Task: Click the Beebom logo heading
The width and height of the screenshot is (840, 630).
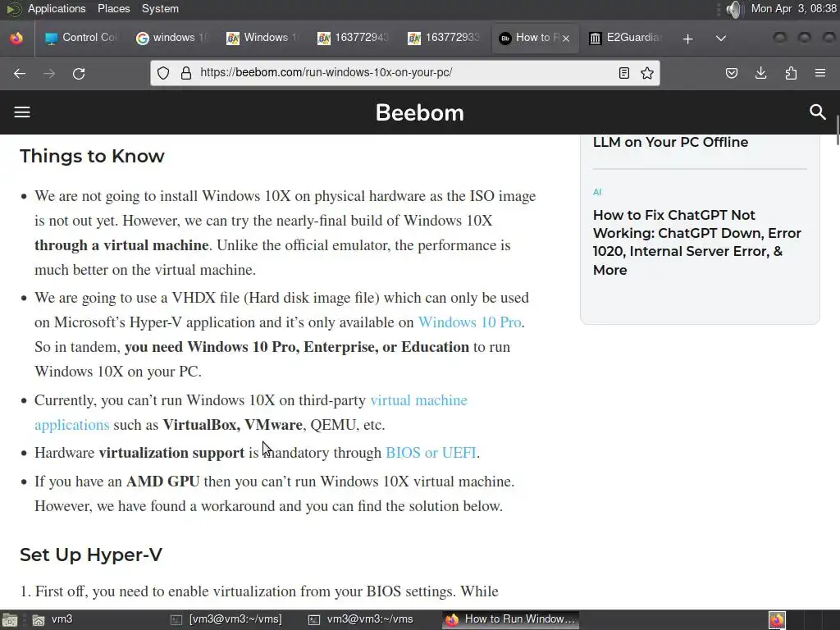Action: click(419, 112)
